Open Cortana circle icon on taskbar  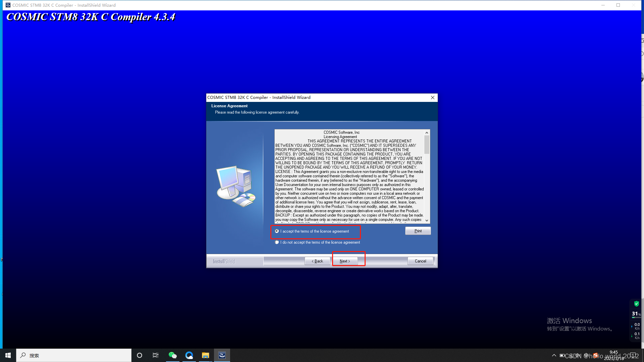(140, 355)
